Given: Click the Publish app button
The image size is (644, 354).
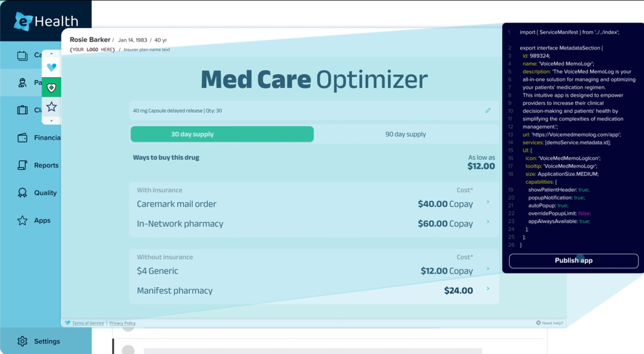Looking at the screenshot, I should tap(573, 261).
